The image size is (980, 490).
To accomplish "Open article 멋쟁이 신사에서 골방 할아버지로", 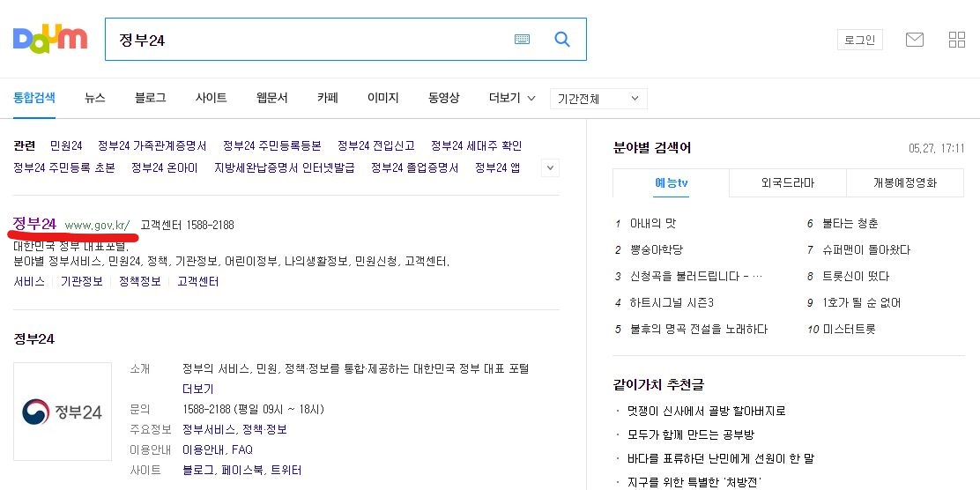I will point(706,412).
